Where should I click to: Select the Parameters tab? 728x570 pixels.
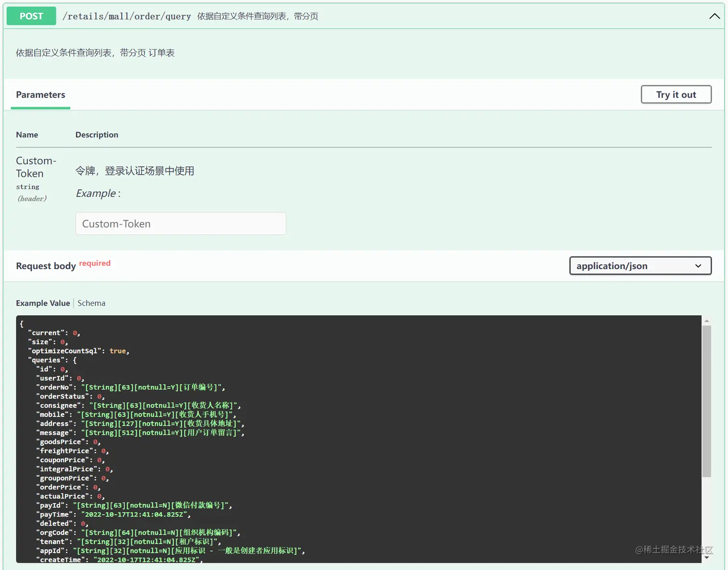pos(40,95)
